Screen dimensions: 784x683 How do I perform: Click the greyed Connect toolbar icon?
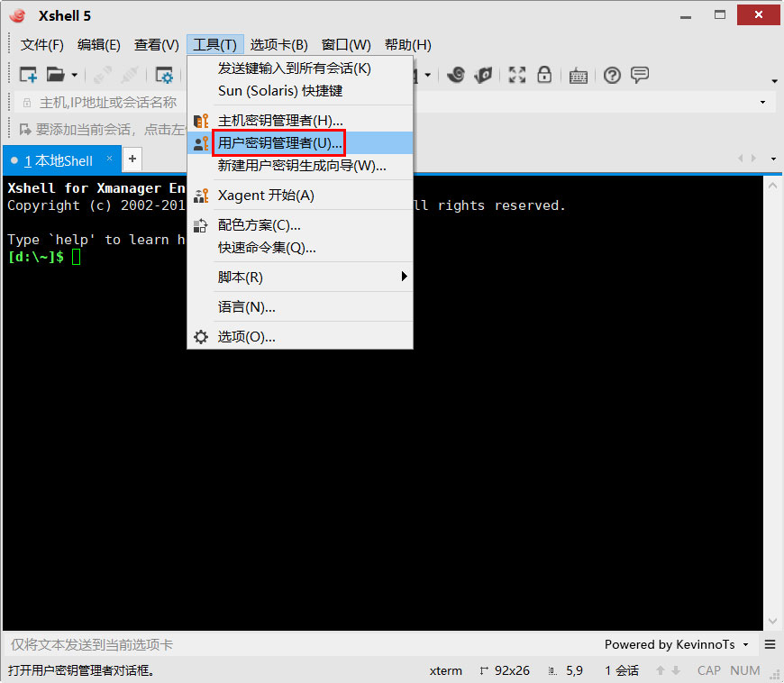coord(103,75)
